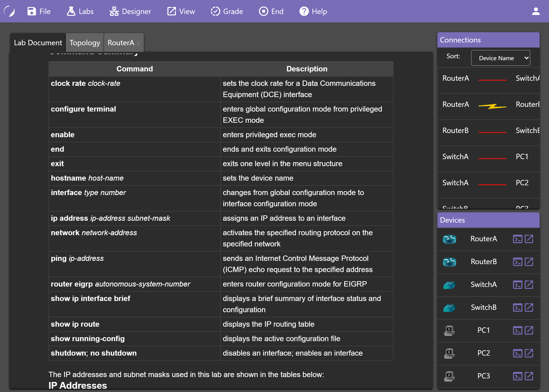The image size is (549, 392).
Task: Click the RouterA router device icon
Action: (x=449, y=239)
